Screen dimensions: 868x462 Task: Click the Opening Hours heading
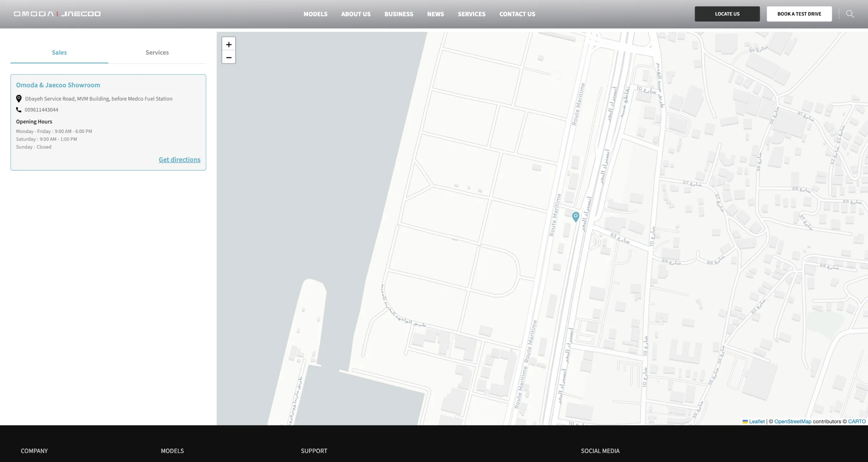click(34, 122)
